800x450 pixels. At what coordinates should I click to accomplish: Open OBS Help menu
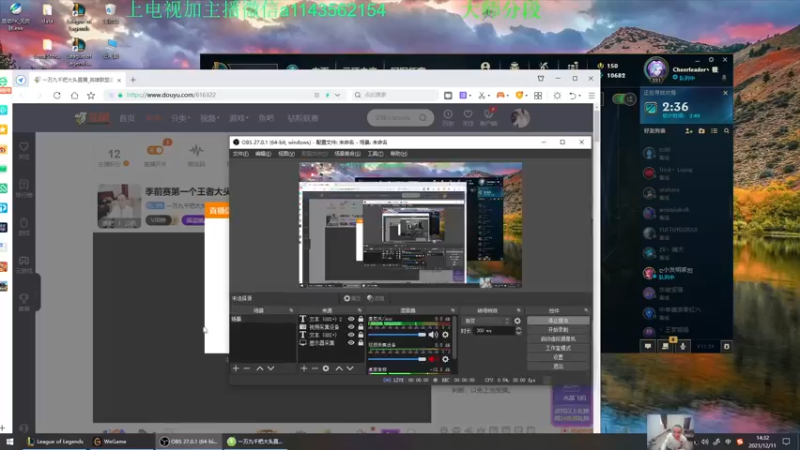398,154
